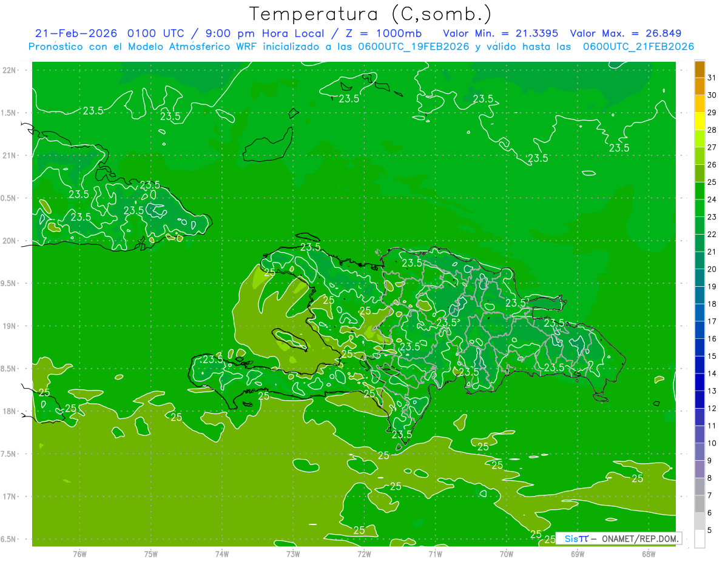This screenshot has height=562, width=728.
Task: Click the "70W" longitude axis label
Action: 507,554
